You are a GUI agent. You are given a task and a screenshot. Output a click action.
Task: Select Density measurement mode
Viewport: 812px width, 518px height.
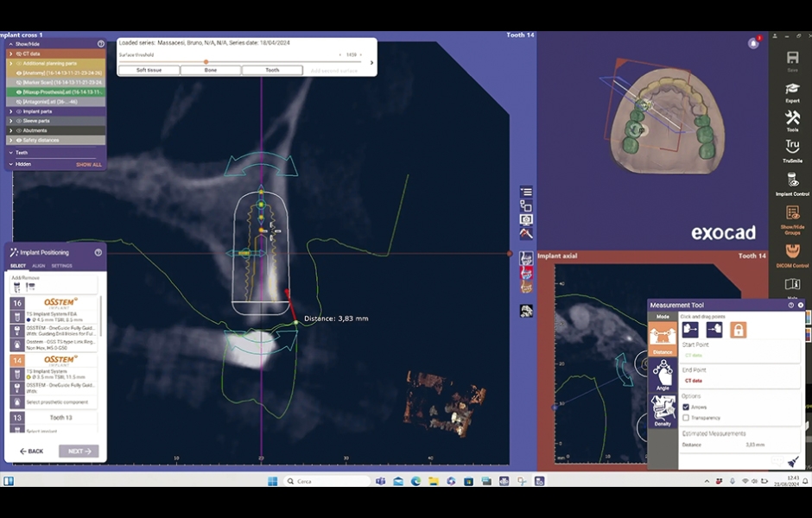coord(663,411)
